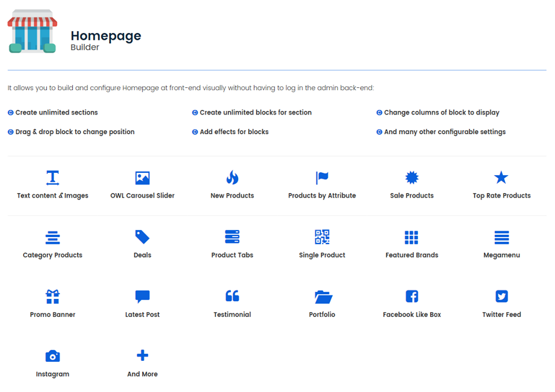Click the Deals label
The height and width of the screenshot is (392, 555).
tap(142, 255)
